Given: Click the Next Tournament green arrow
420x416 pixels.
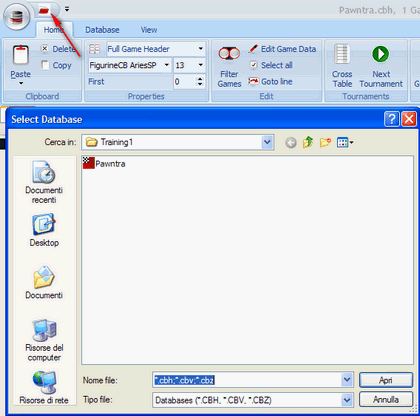Looking at the screenshot, I should (x=381, y=54).
